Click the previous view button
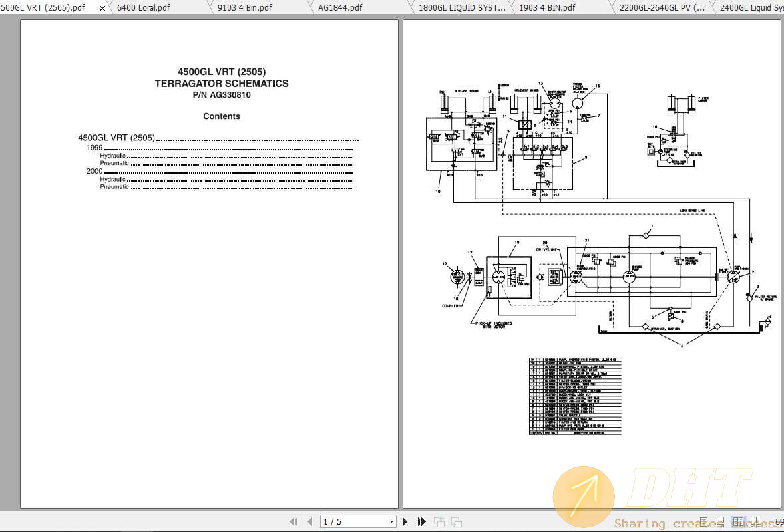The width and height of the screenshot is (784, 532). (439, 522)
